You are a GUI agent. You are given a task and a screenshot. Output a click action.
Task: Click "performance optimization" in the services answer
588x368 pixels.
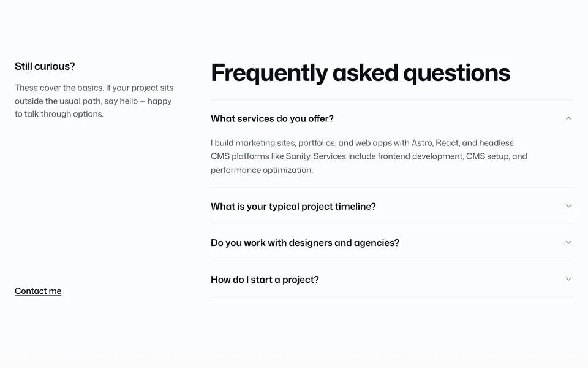click(x=262, y=170)
